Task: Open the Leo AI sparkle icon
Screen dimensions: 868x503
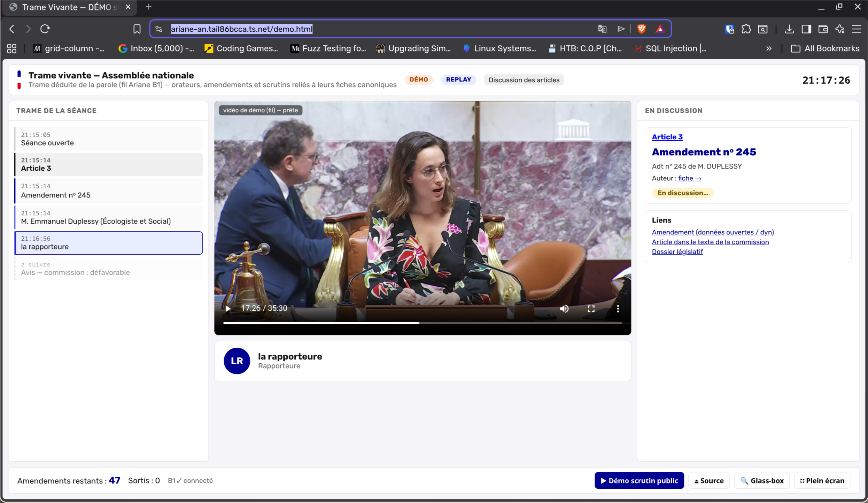Action: coord(840,29)
